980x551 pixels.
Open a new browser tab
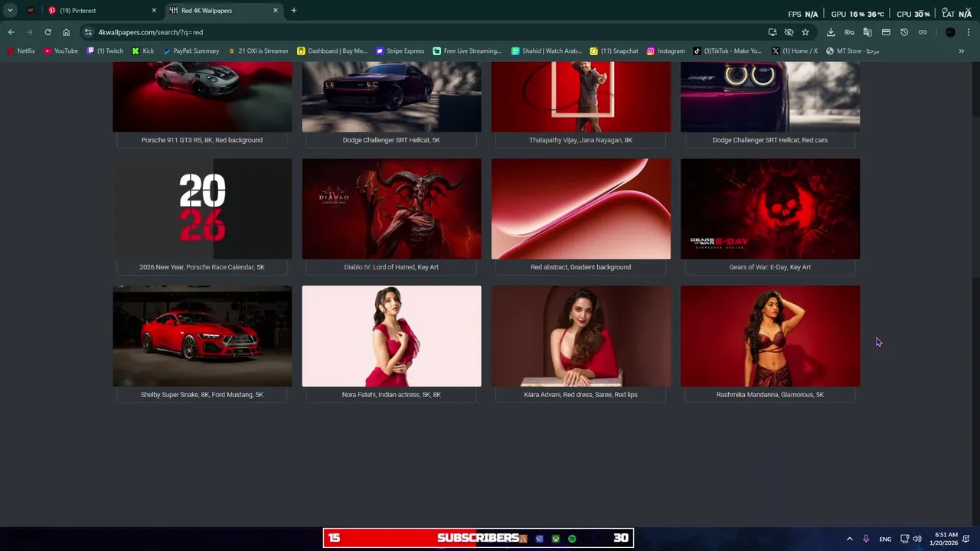pyautogui.click(x=293, y=11)
